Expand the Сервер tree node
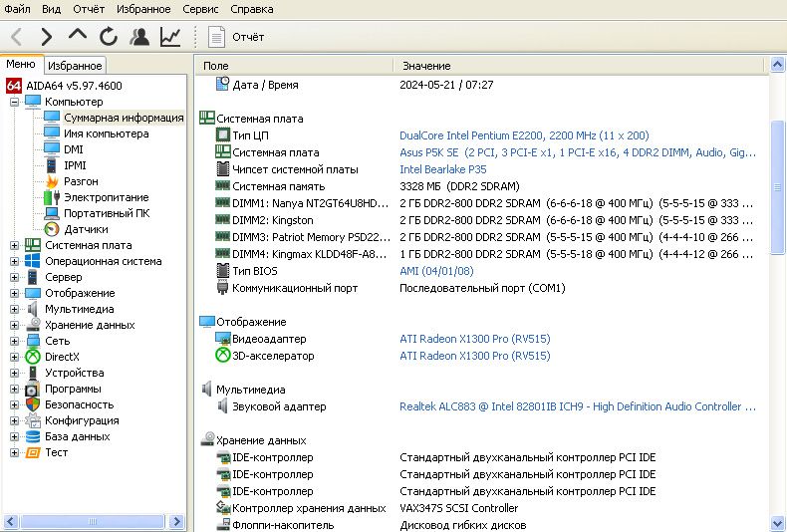This screenshot has height=532, width=787. coord(15,277)
